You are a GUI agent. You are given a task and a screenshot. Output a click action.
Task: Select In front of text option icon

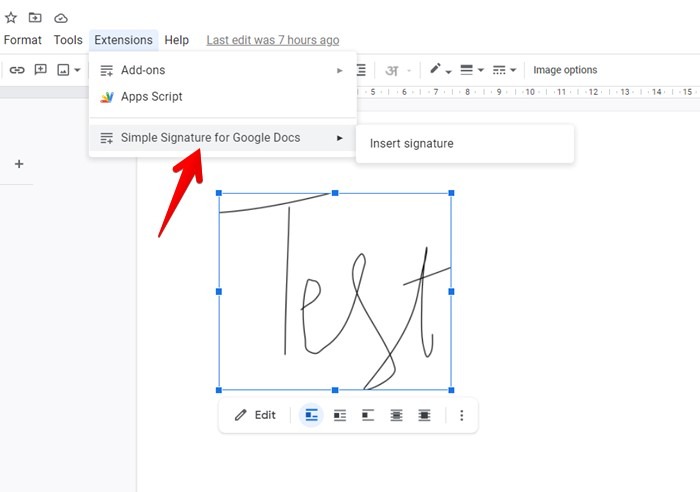pyautogui.click(x=424, y=416)
